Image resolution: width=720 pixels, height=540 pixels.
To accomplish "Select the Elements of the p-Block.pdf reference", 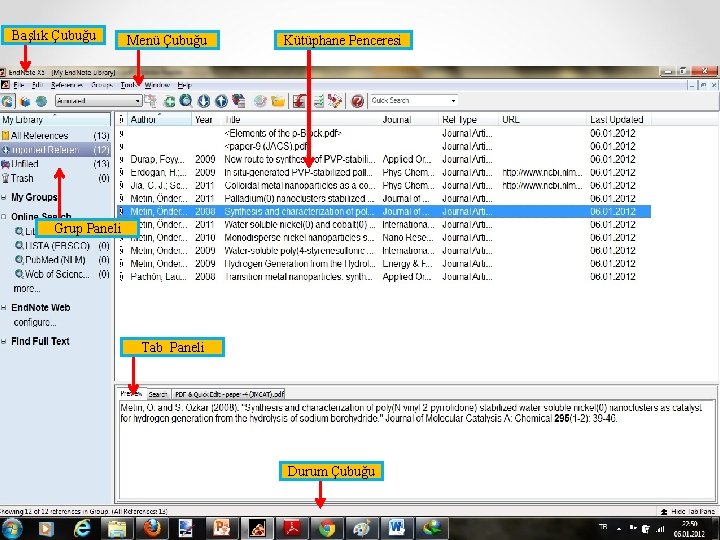I will click(384, 133).
